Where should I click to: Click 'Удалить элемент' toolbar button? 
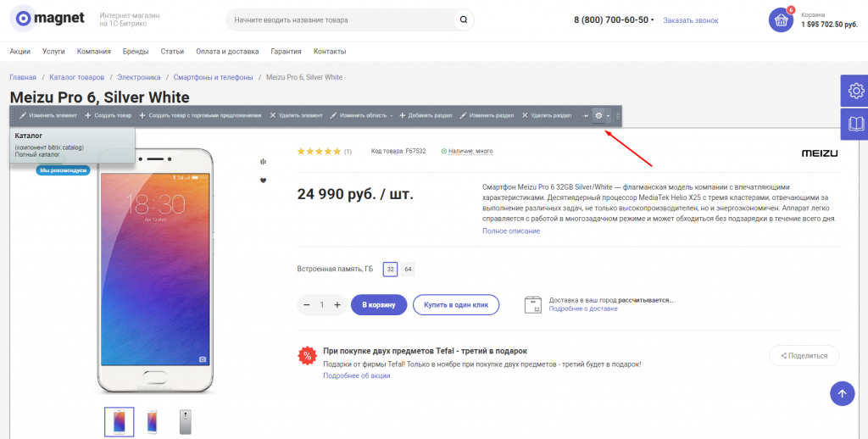click(x=296, y=116)
